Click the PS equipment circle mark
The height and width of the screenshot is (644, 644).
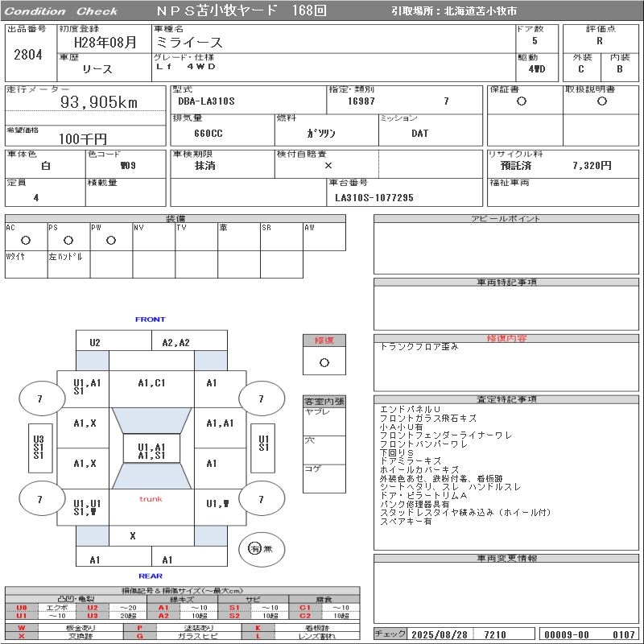[x=68, y=240]
